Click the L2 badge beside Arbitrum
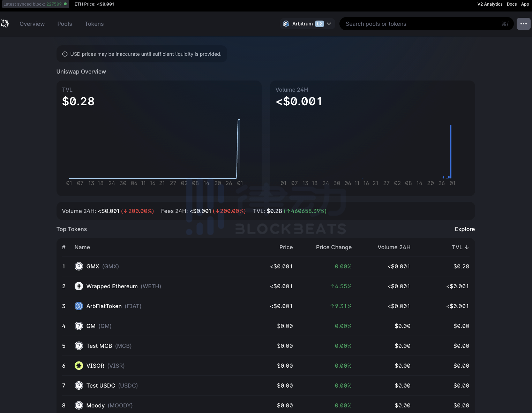The width and height of the screenshot is (532, 413). coord(320,24)
